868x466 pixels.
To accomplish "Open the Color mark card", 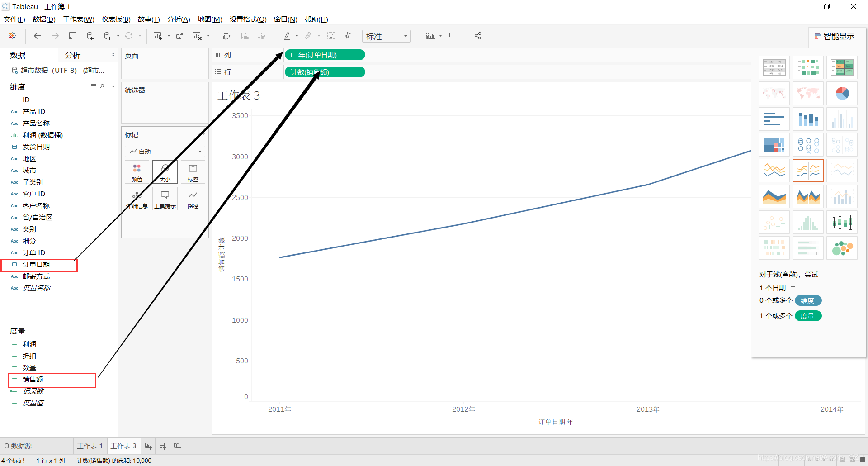I will pyautogui.click(x=137, y=172).
